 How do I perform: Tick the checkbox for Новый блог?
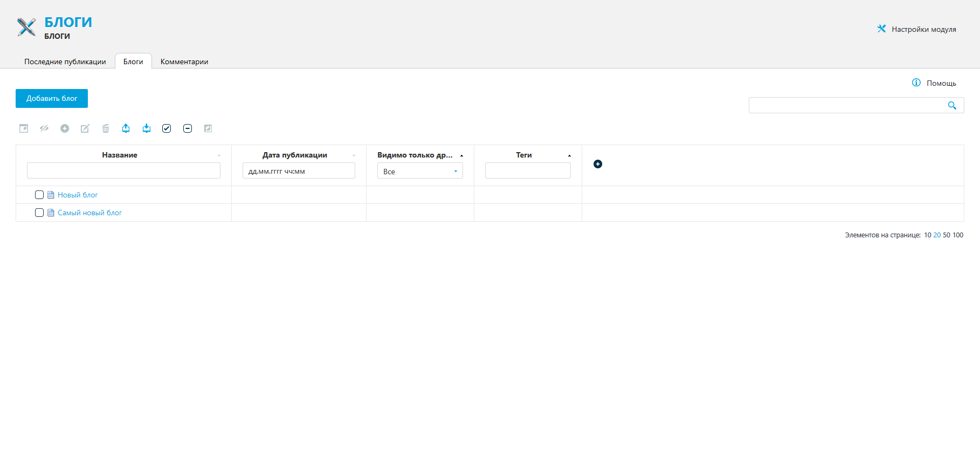39,195
